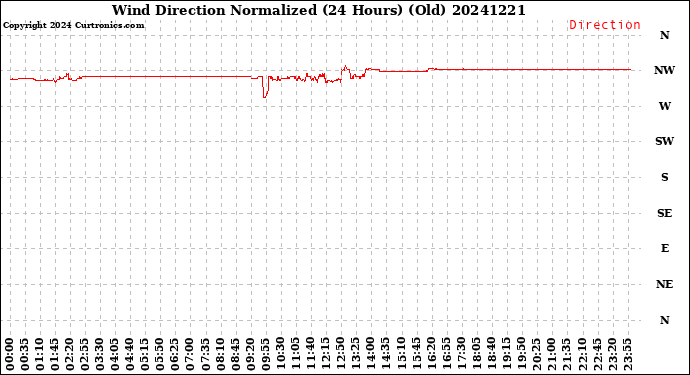Click the '19:15' time label
Image resolution: width=690 pixels, height=375 pixels.
pos(506,354)
